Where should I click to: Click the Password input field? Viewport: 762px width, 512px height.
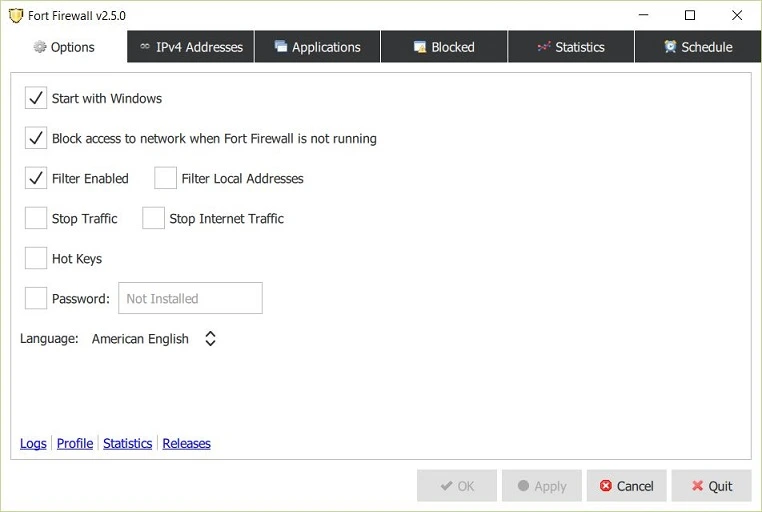[x=190, y=298]
